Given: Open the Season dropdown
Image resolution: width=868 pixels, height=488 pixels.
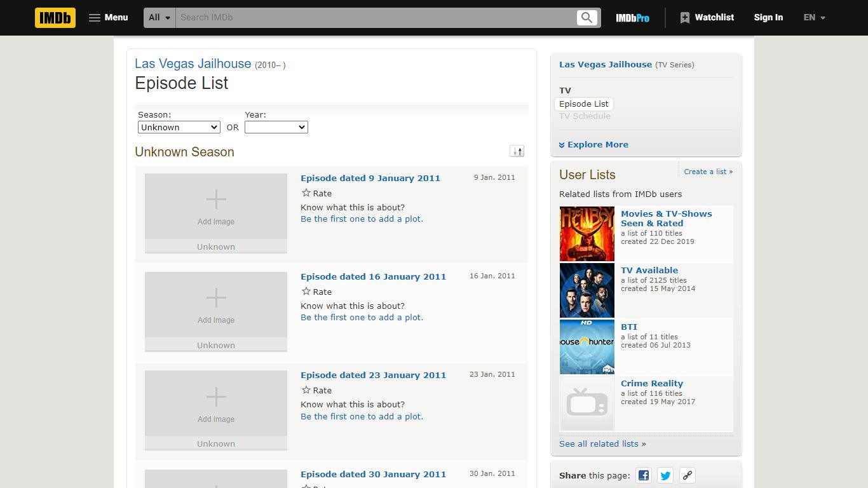Looking at the screenshot, I should [179, 127].
